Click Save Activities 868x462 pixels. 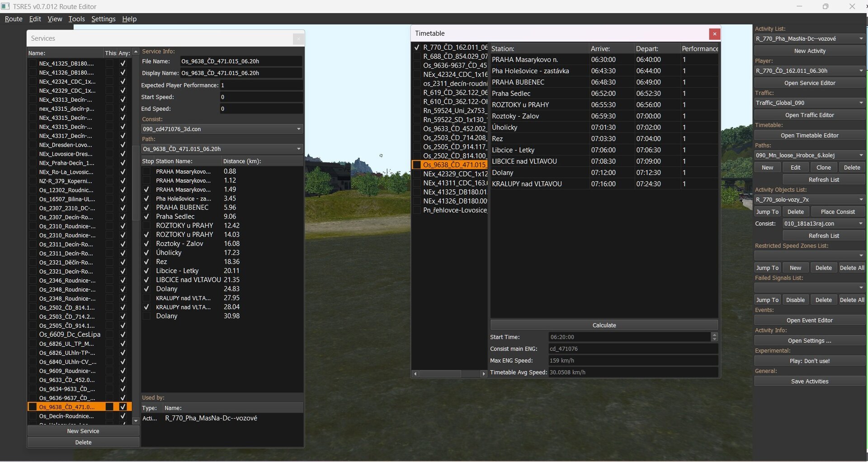pos(809,381)
